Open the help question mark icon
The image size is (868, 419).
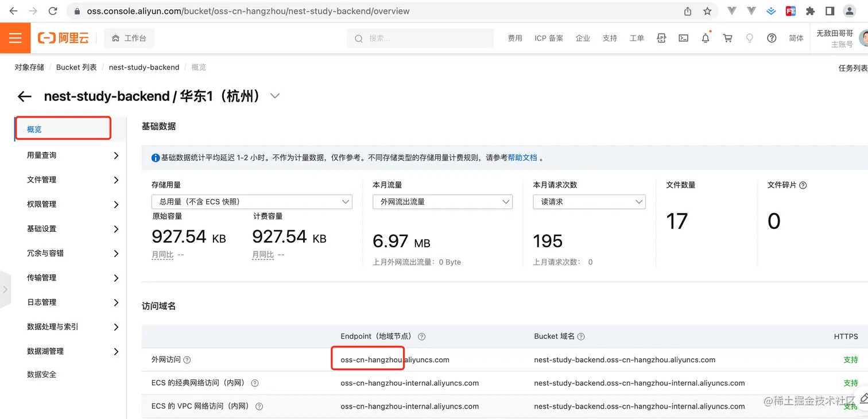point(772,38)
